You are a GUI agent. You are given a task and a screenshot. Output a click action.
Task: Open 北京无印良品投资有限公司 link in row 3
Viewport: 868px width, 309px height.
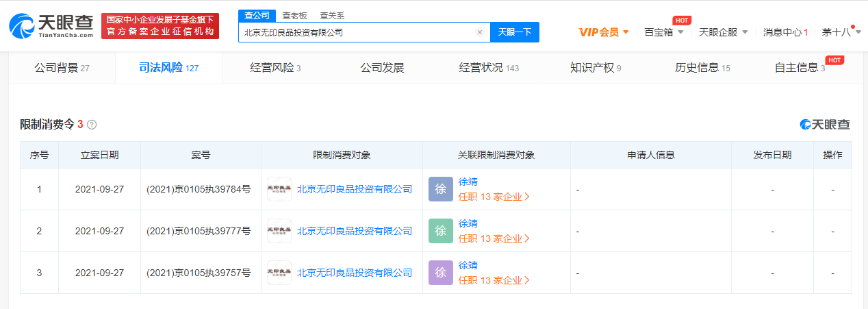click(355, 273)
